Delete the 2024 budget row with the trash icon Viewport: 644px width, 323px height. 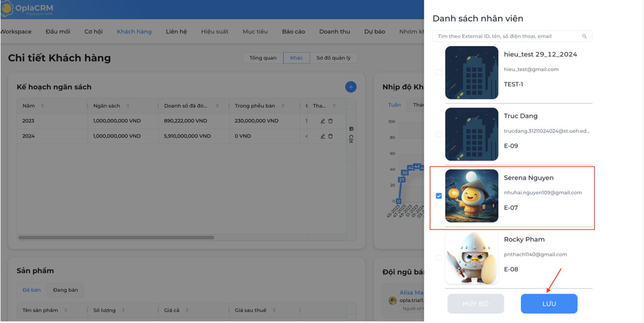tap(330, 136)
